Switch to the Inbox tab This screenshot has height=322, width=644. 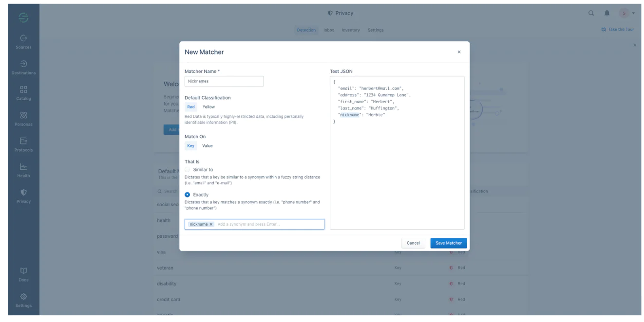point(328,30)
